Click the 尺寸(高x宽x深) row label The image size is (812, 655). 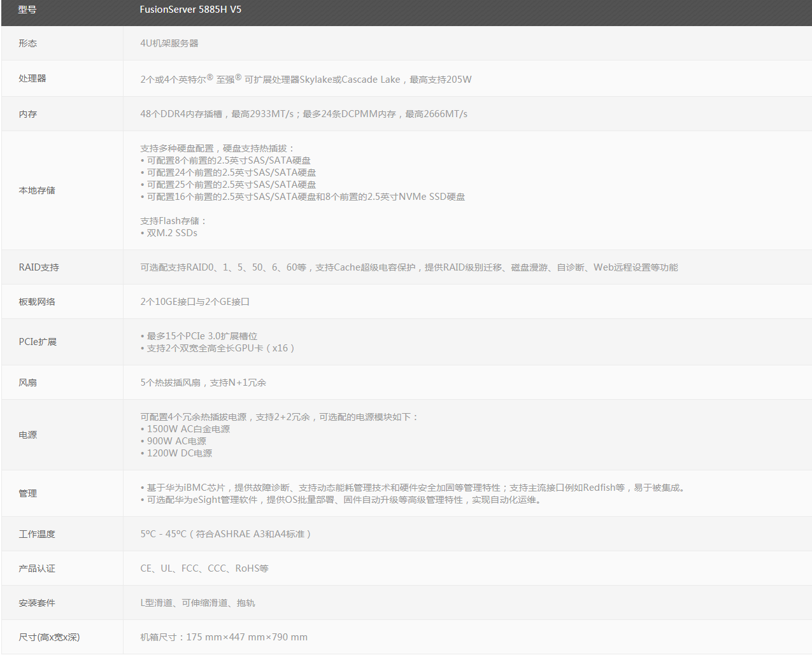coord(49,637)
